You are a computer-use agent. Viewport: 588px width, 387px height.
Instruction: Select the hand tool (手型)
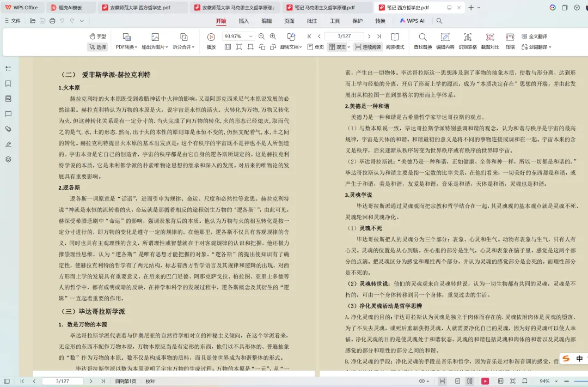(99, 36)
